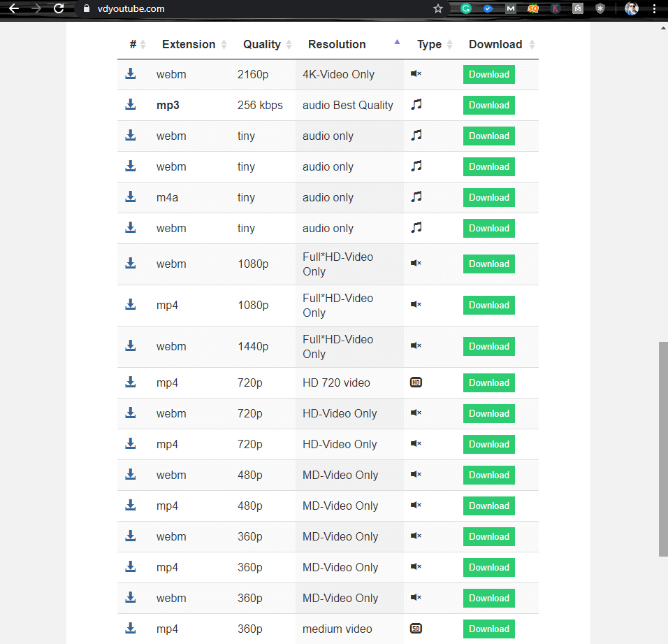Download the mp4 HD 720 video
Image resolution: width=668 pixels, height=644 pixels.
(x=488, y=383)
